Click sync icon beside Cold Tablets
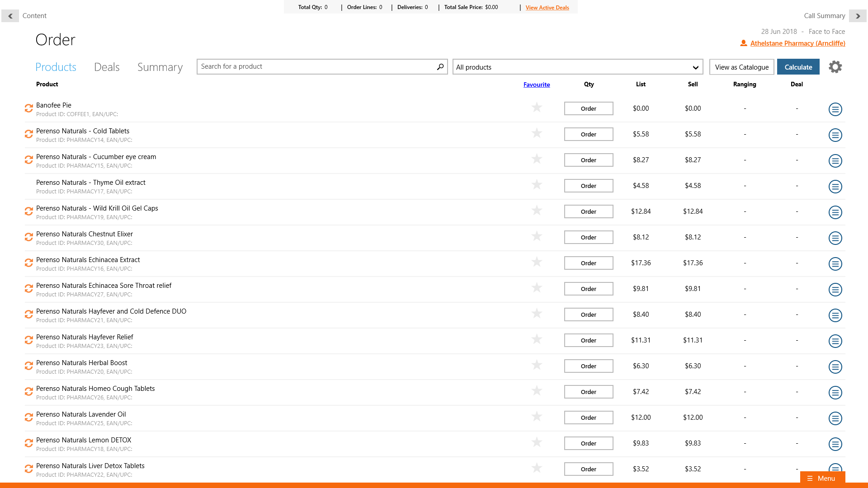This screenshot has width=868, height=488. (28, 134)
